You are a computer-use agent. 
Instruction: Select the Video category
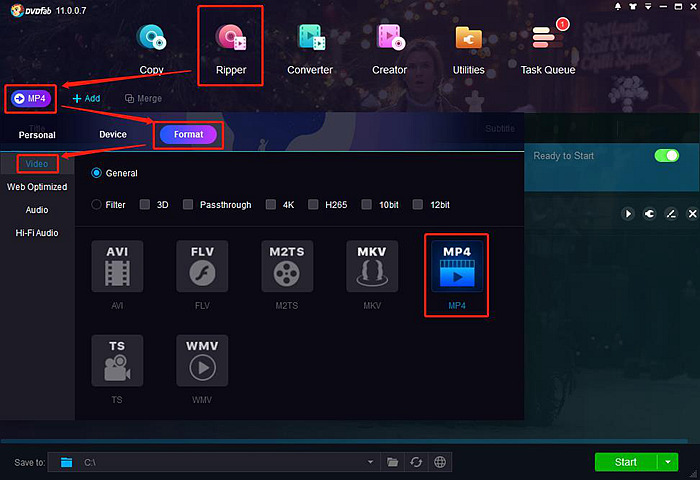pyautogui.click(x=37, y=164)
